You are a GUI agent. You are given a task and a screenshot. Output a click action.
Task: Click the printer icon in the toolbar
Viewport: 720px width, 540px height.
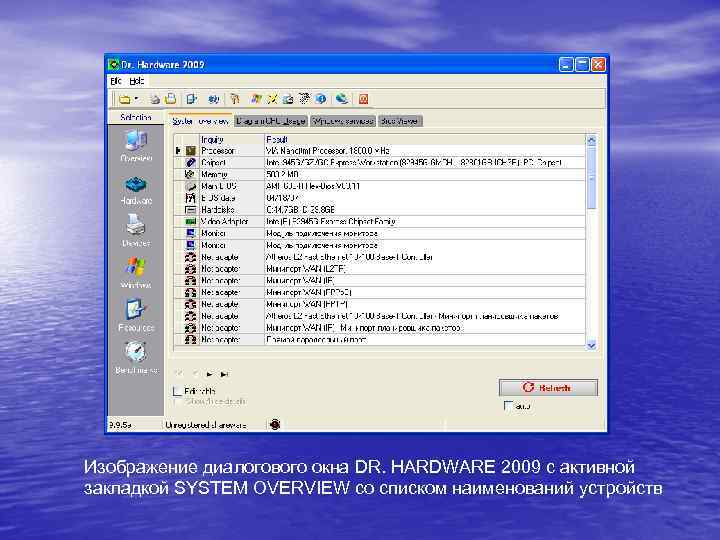coord(155,99)
